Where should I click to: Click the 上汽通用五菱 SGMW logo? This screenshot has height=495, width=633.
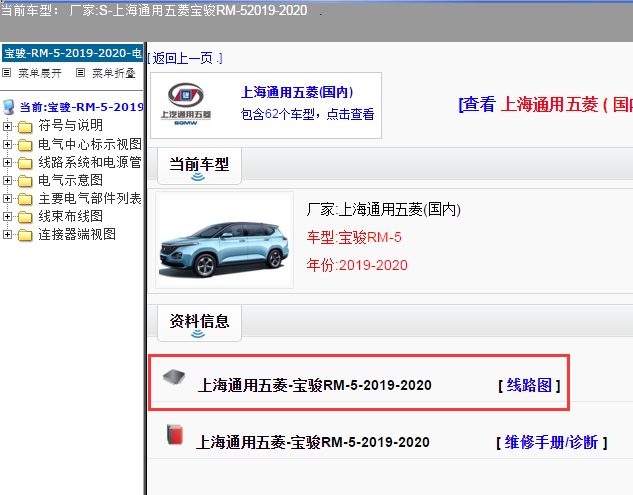[x=186, y=104]
